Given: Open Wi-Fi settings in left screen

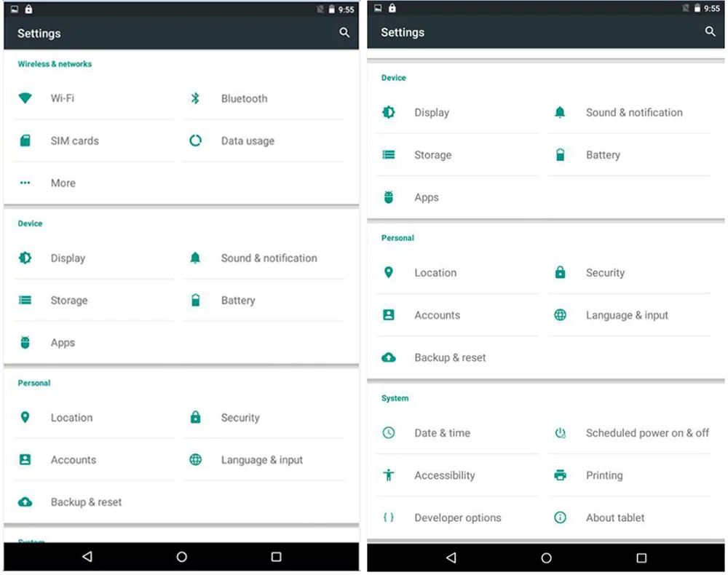Looking at the screenshot, I should click(x=62, y=98).
